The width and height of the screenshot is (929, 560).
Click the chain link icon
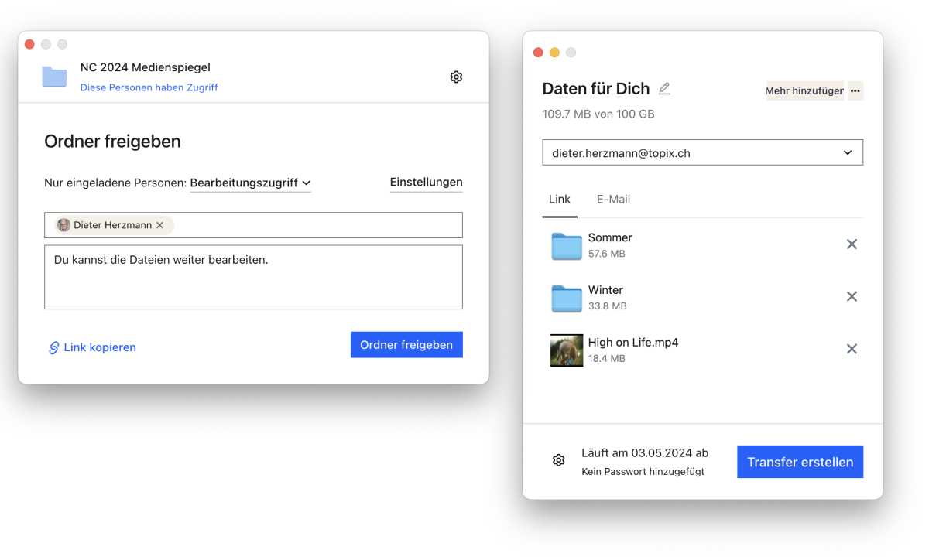[53, 347]
